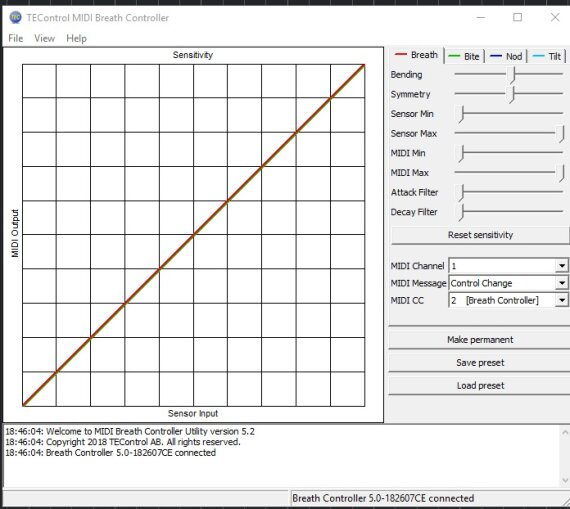570x509 pixels.
Task: Click the TEControl app icon in title bar
Action: click(x=15, y=17)
